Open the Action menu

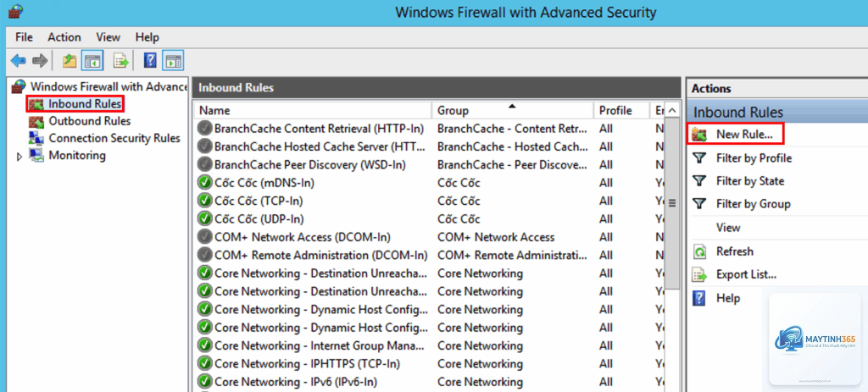click(x=64, y=37)
